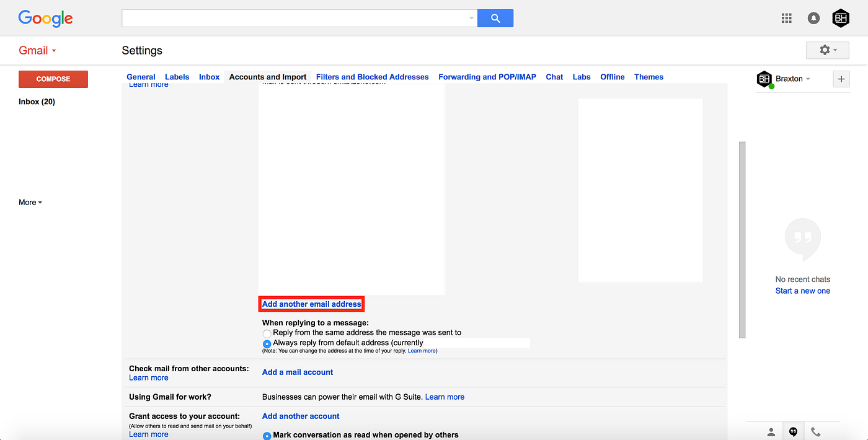Click the Google search button
Screen dimensions: 868x440
click(495, 18)
